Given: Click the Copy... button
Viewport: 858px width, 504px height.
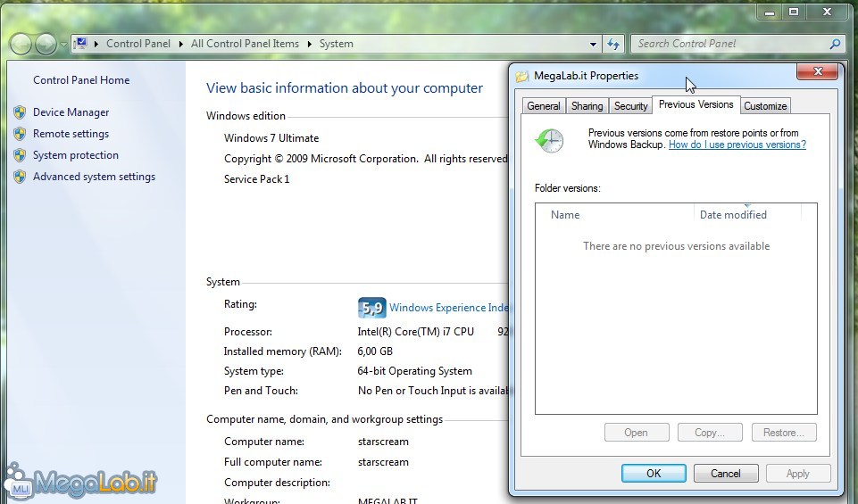Looking at the screenshot, I should tap(710, 433).
